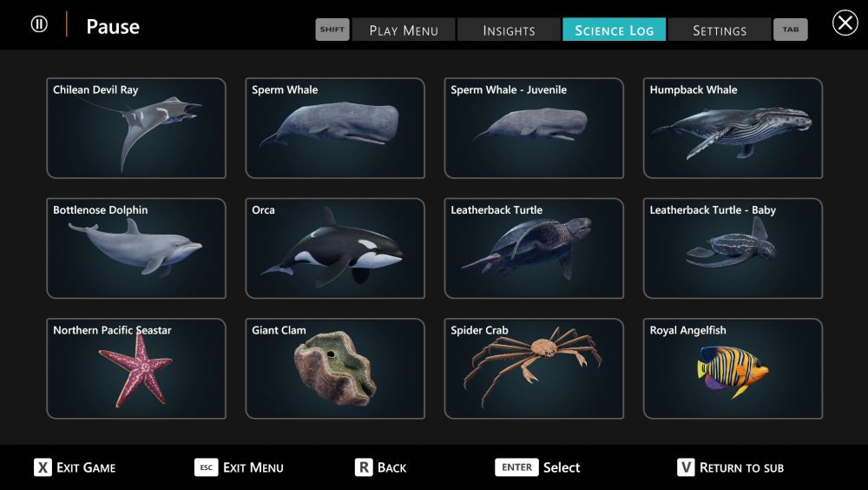Screen dimensions: 868x490
Task: Select the Bottlenose Dolphin card
Action: [x=135, y=248]
